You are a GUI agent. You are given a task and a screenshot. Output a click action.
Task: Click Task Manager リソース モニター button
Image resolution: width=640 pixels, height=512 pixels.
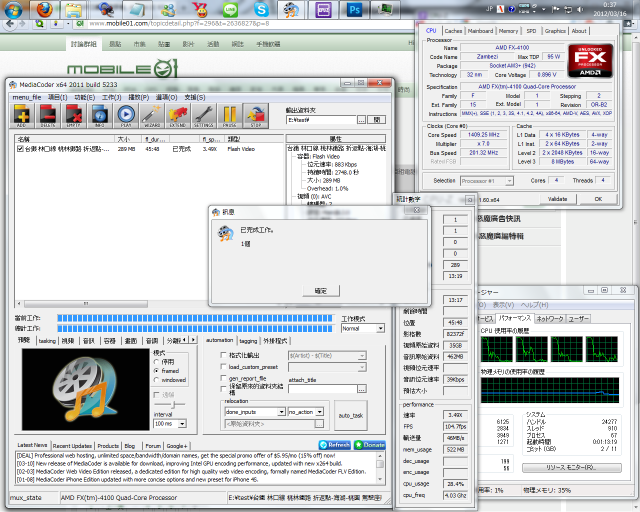tap(572, 467)
